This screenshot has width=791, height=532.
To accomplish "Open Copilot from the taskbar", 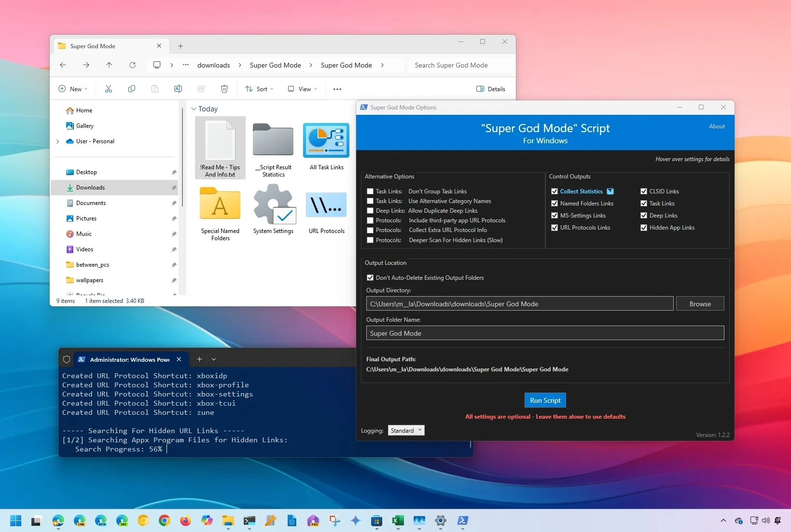I will coord(207,520).
